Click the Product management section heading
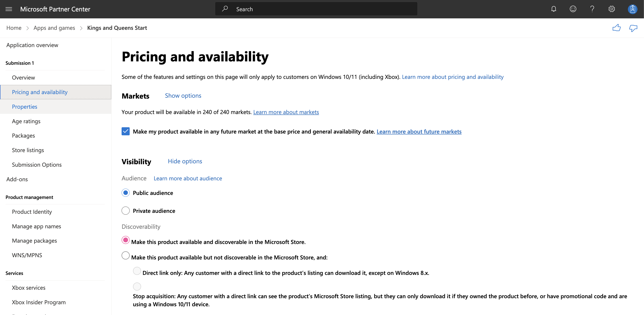Viewport: 644px width, 315px height. (29, 197)
